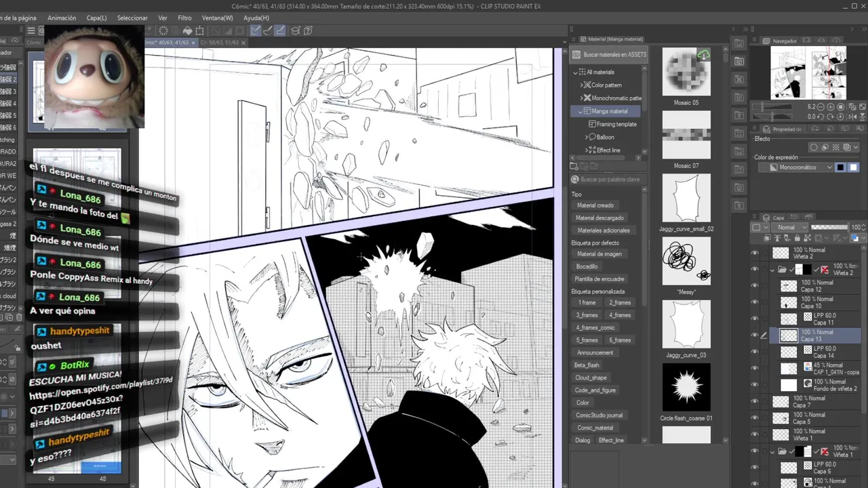Open the Monocromático expression color dropdown
Screen dimensions: 868x488
coord(795,167)
